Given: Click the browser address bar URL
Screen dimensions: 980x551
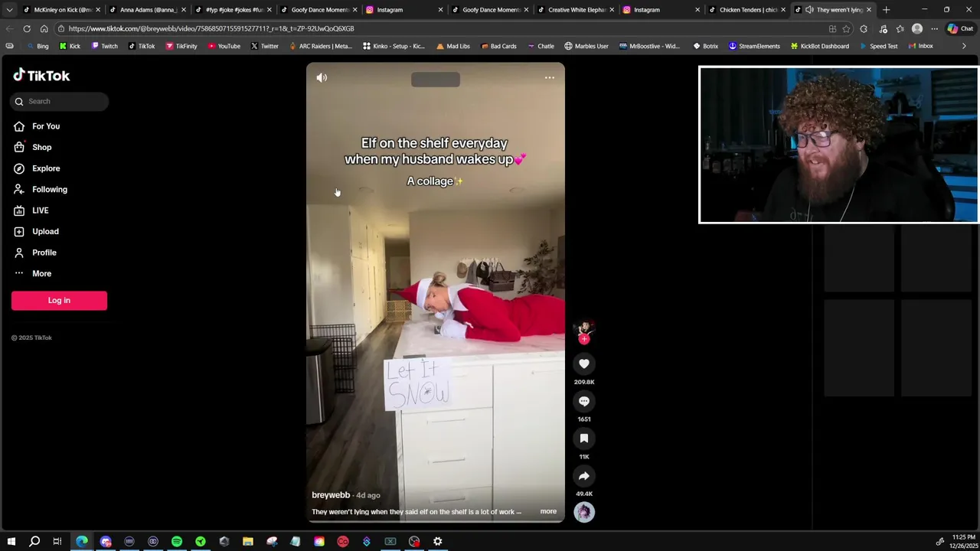Looking at the screenshot, I should point(211,28).
